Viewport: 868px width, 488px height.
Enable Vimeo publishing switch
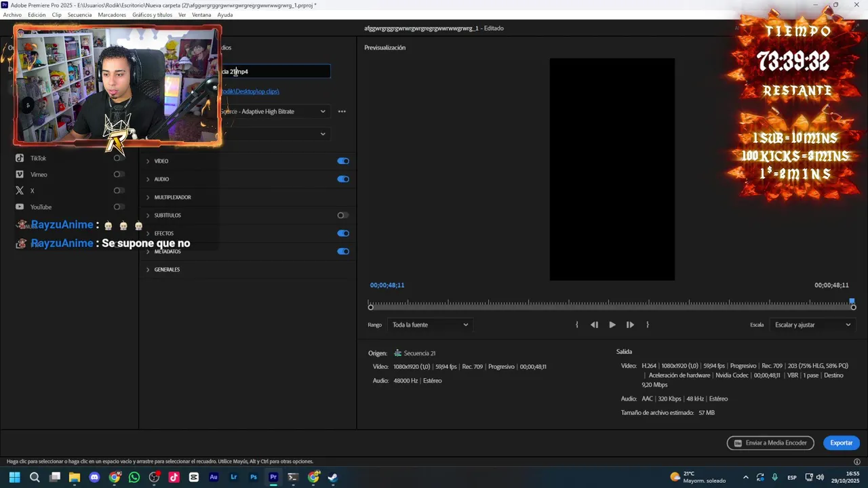pyautogui.click(x=119, y=174)
